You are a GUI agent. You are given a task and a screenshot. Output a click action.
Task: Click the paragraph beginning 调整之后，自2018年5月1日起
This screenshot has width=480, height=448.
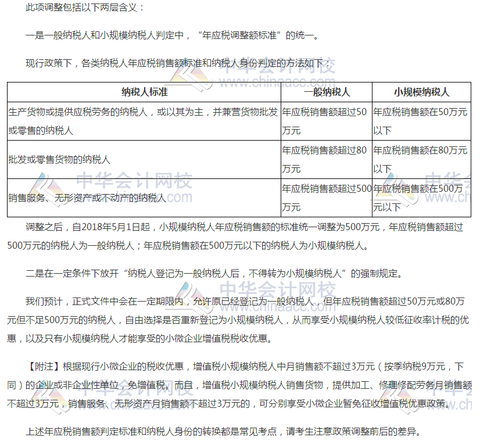point(240,235)
